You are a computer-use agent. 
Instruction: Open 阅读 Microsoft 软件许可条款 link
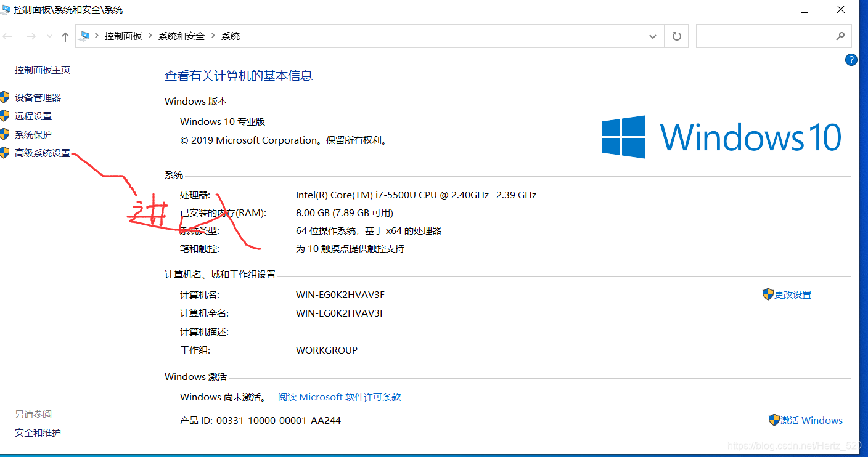340,397
